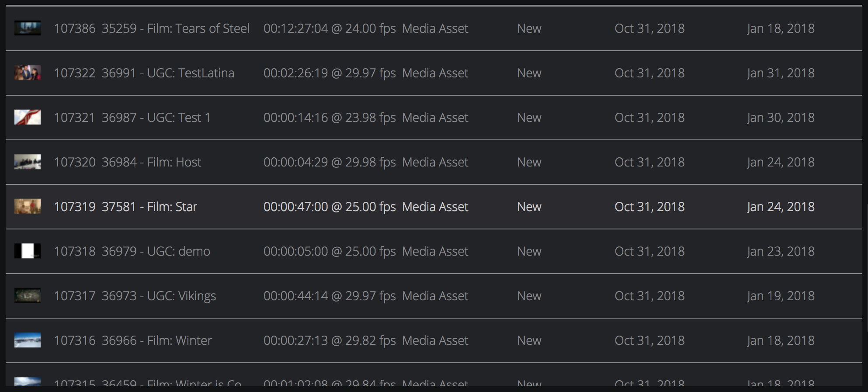This screenshot has height=392, width=868.
Task: Select the 37581 - Film: Star title
Action: point(149,207)
